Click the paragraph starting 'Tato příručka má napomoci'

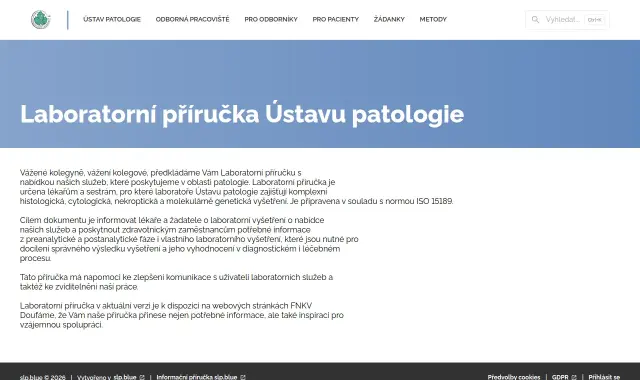[x=176, y=282]
